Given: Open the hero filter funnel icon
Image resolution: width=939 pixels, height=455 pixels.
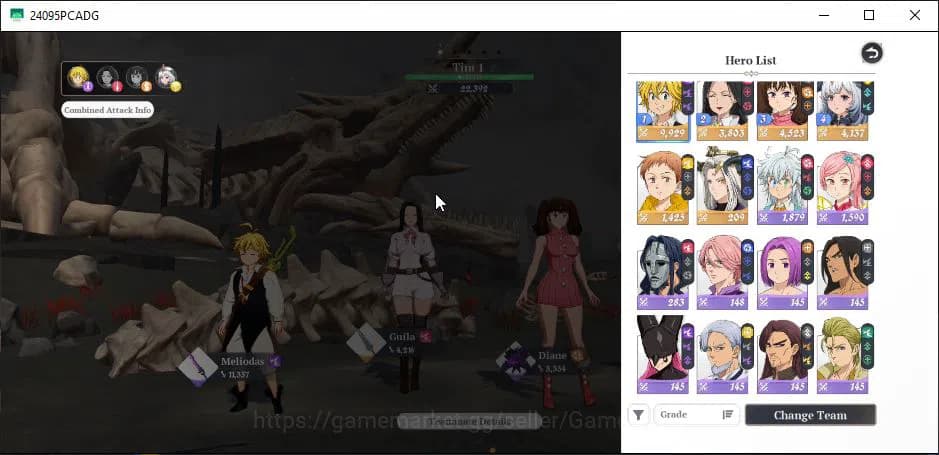Looking at the screenshot, I should coord(639,415).
